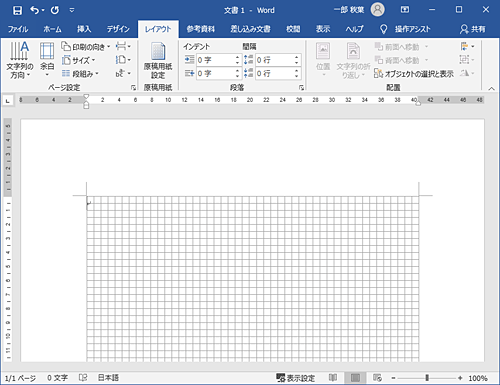Click the 共有 share button

(472, 29)
